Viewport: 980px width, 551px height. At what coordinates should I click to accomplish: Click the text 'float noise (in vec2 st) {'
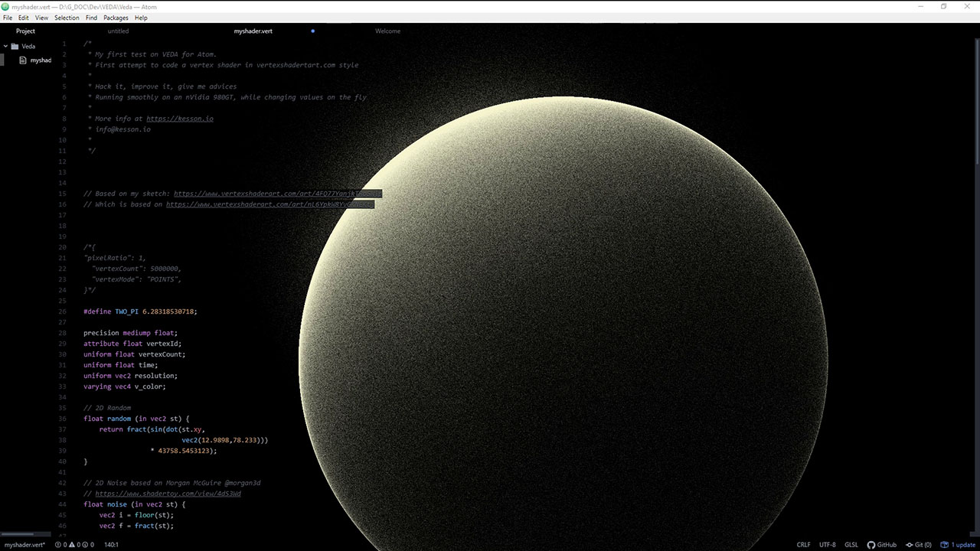135,504
